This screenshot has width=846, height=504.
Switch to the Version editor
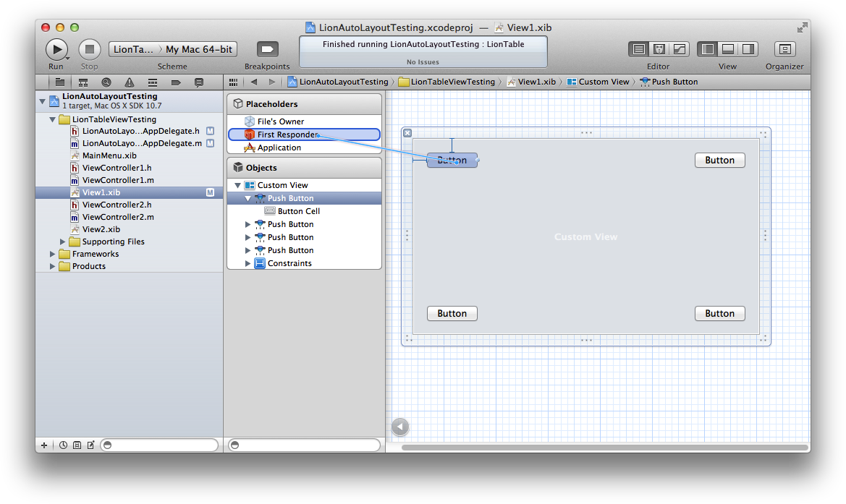pos(680,49)
